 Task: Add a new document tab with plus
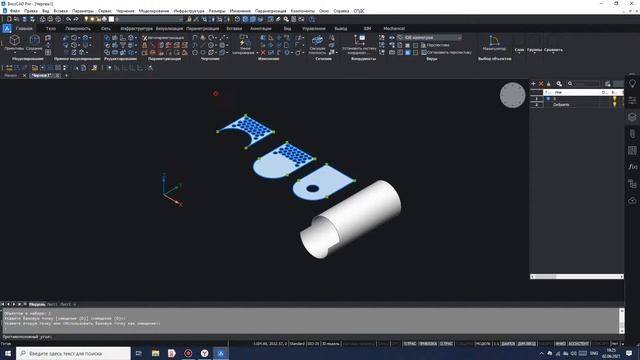tap(66, 76)
